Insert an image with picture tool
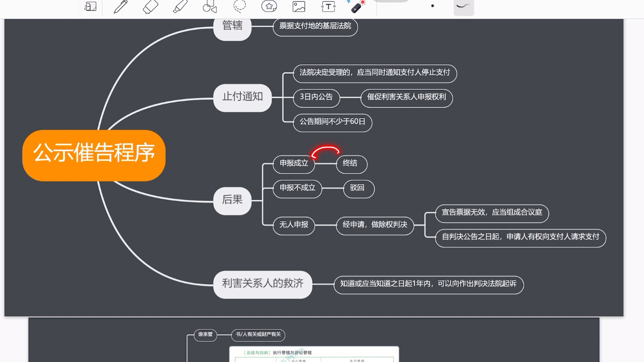 pos(299,6)
